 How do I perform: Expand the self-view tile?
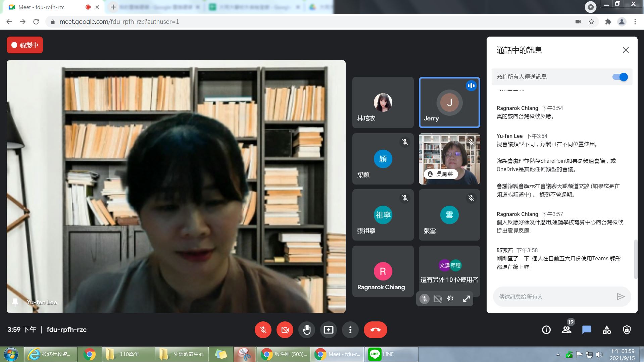(466, 299)
